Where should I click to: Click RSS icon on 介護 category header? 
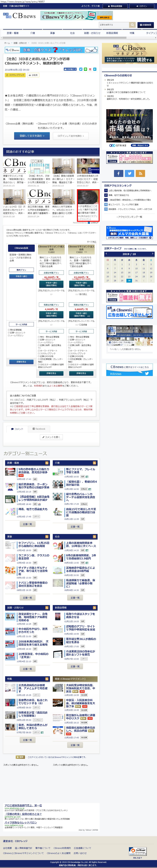(x=94, y=463)
